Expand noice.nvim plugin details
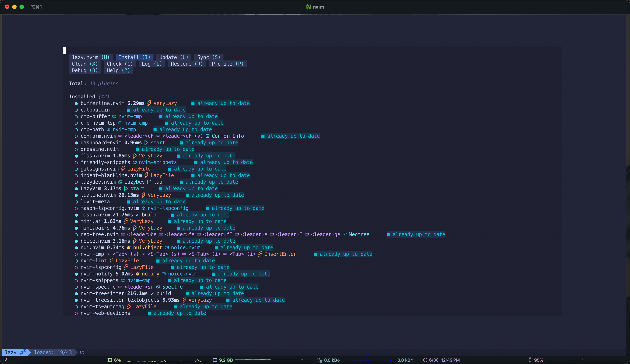 click(x=95, y=241)
